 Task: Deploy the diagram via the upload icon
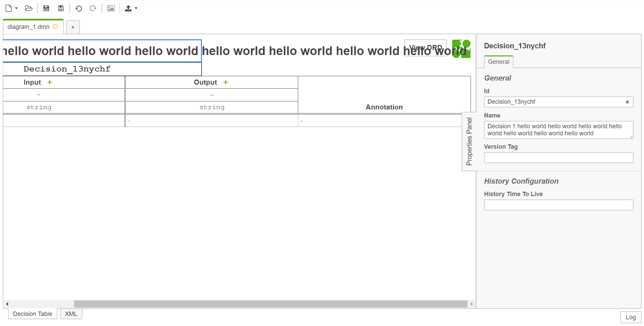128,8
